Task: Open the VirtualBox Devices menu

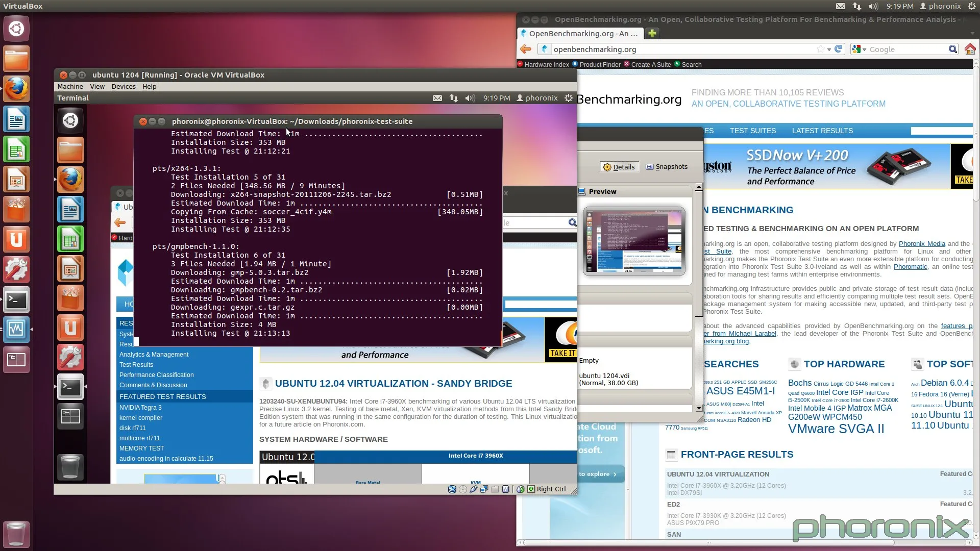Action: 124,86
